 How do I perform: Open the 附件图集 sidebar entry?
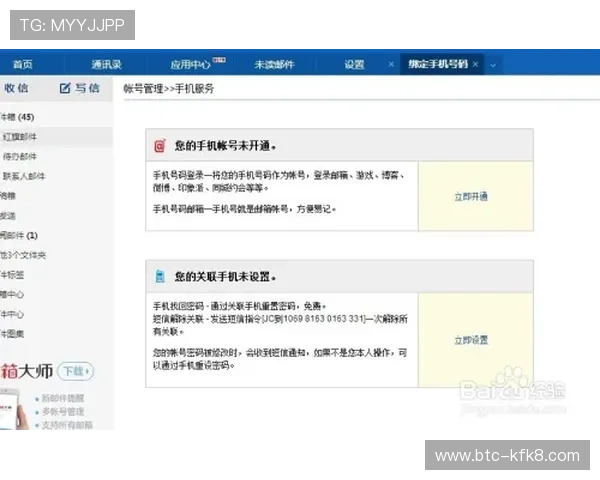point(12,334)
